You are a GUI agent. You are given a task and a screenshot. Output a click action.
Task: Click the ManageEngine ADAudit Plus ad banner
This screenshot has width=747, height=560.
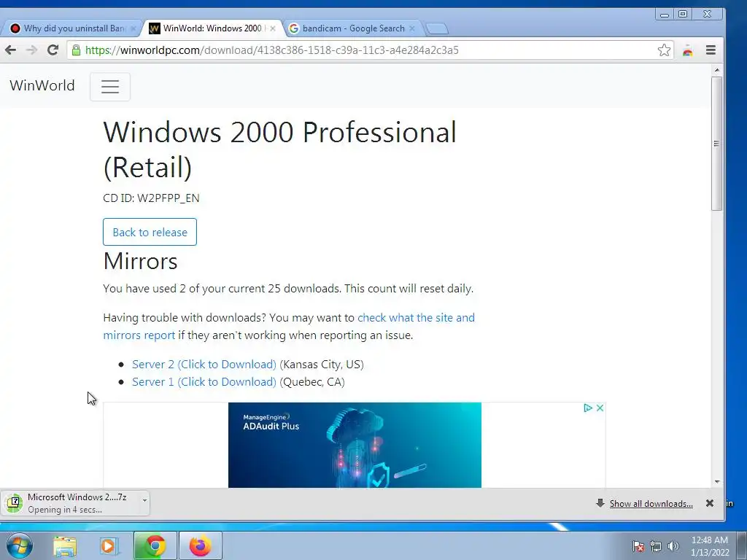pos(355,445)
